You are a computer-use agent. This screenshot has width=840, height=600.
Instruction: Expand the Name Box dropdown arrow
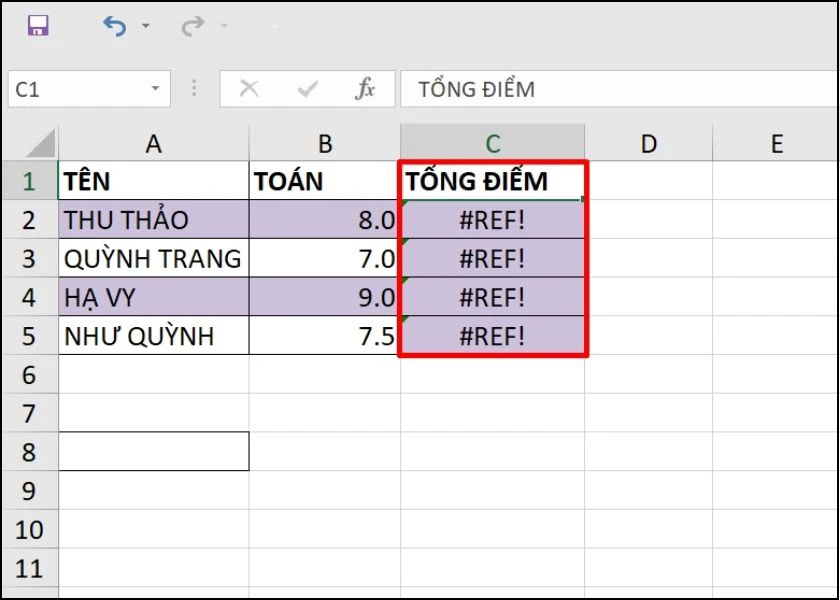155,88
